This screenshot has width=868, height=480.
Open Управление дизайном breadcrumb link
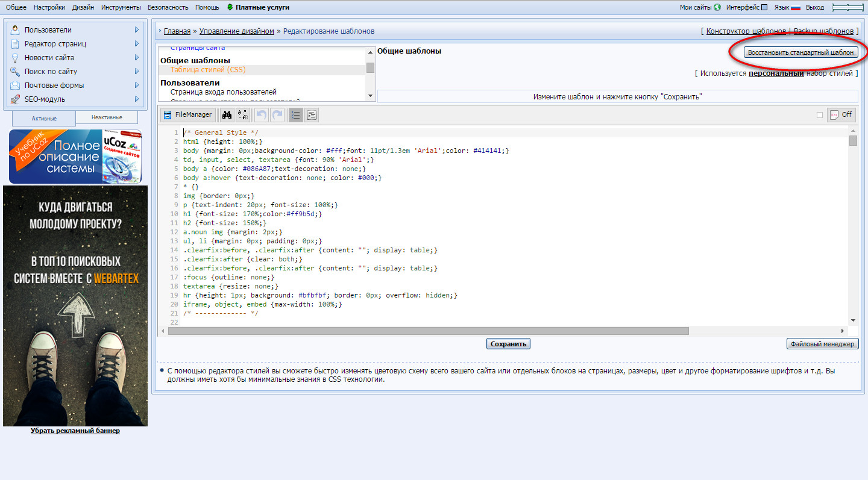[x=237, y=31]
